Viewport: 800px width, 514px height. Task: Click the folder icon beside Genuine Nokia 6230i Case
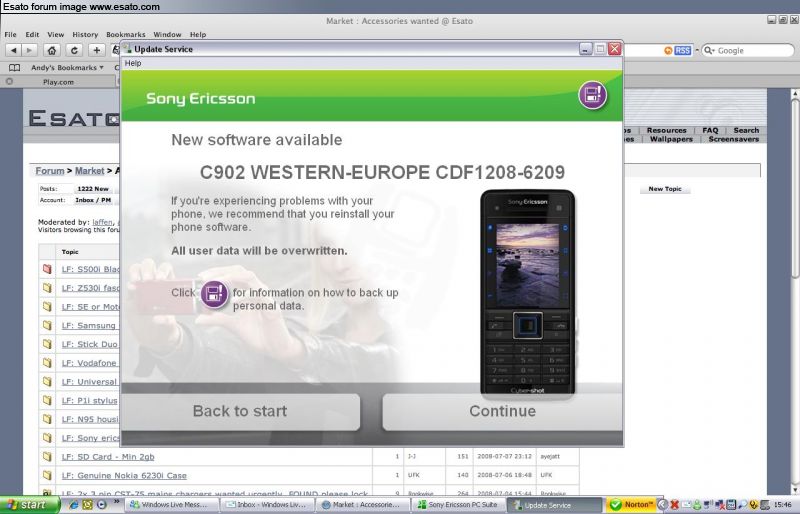pyautogui.click(x=47, y=475)
